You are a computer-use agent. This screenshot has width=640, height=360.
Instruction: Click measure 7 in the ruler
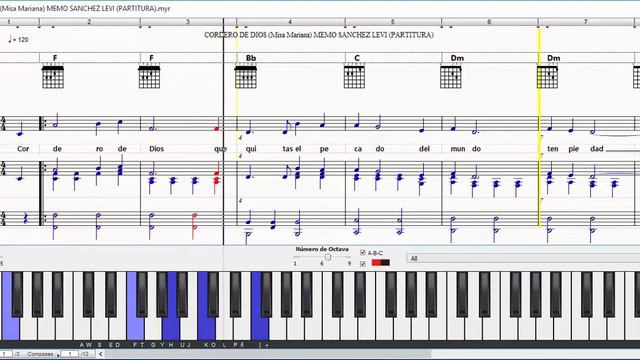pos(586,22)
